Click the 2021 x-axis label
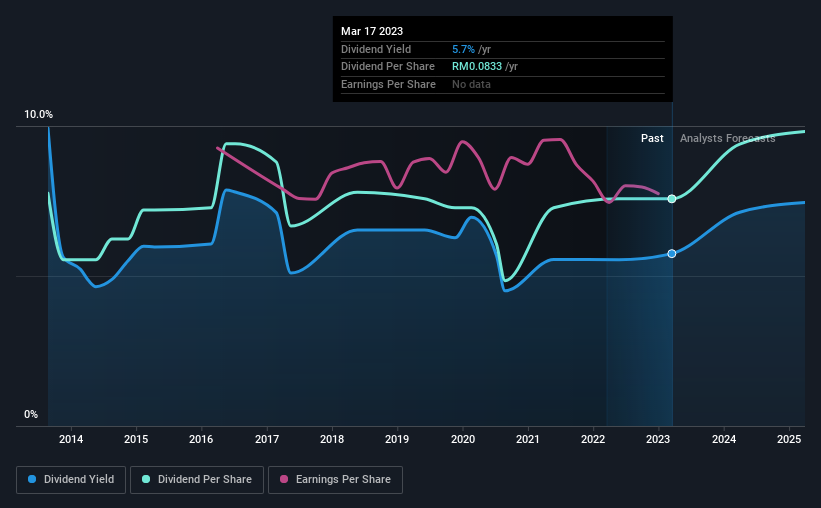The height and width of the screenshot is (508, 821). (528, 439)
